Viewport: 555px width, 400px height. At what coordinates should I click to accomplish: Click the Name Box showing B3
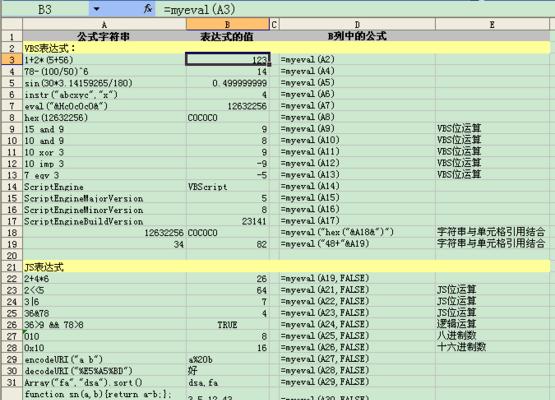45,9
